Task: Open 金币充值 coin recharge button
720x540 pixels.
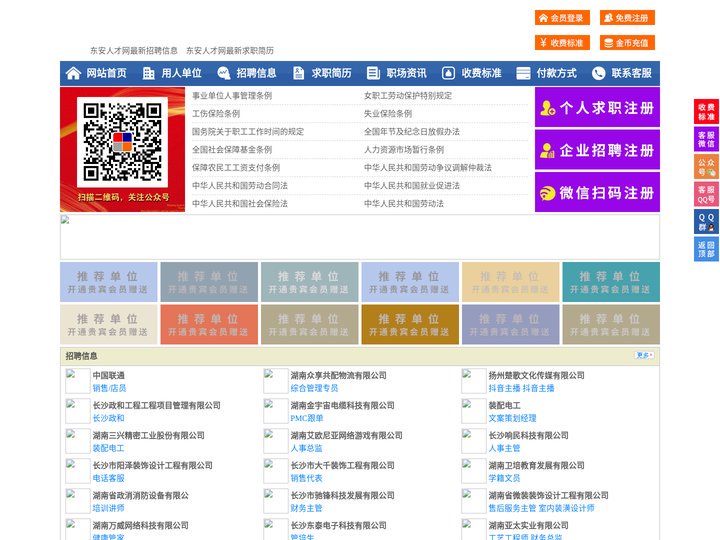Action: pyautogui.click(x=627, y=43)
